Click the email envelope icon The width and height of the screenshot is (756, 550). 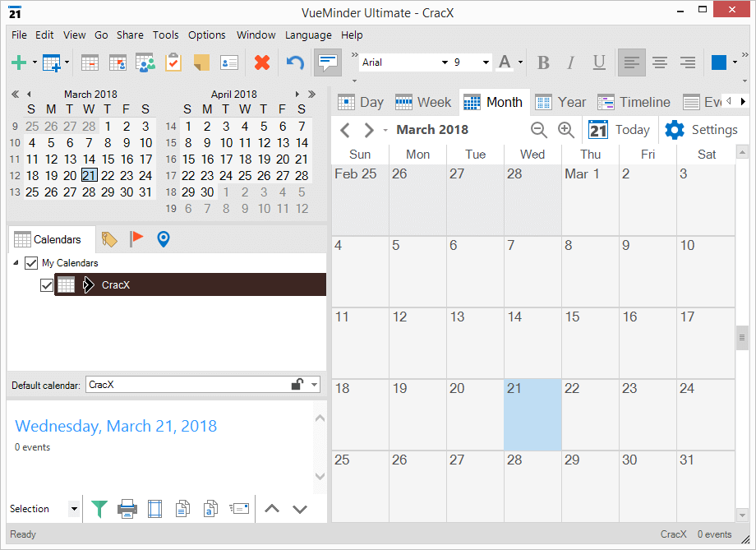click(x=239, y=509)
